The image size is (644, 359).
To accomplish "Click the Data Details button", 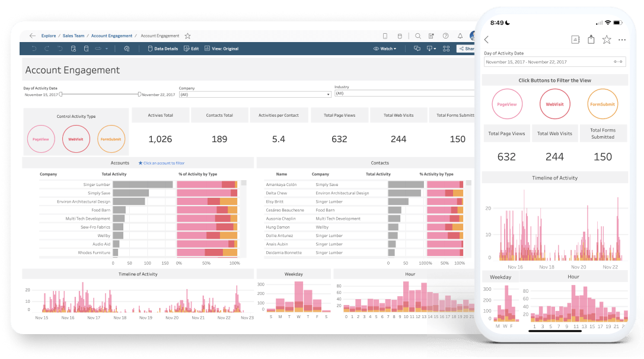I will [162, 49].
